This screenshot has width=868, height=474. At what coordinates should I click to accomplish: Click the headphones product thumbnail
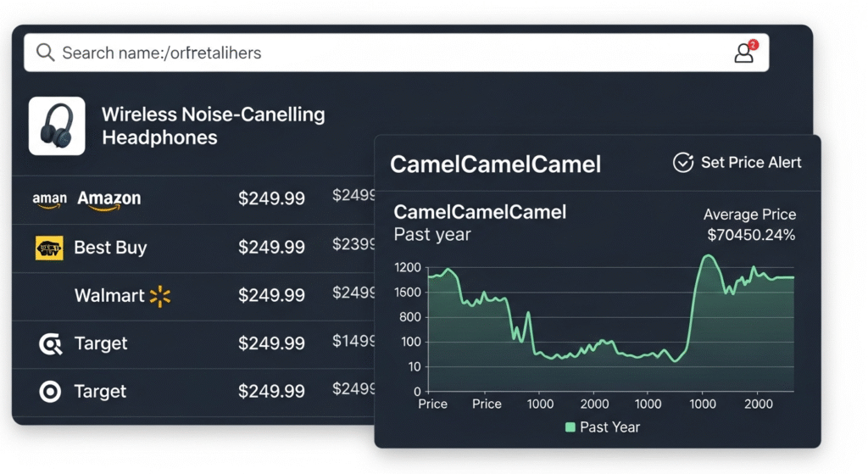tap(57, 125)
